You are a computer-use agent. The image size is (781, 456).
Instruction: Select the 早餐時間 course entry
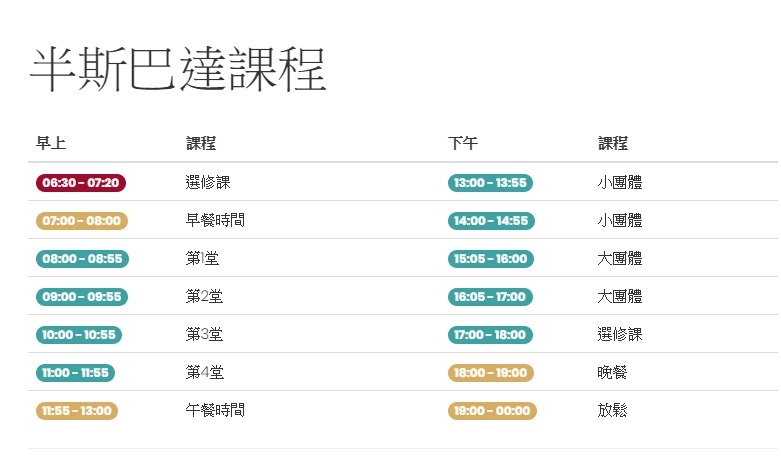tap(215, 220)
